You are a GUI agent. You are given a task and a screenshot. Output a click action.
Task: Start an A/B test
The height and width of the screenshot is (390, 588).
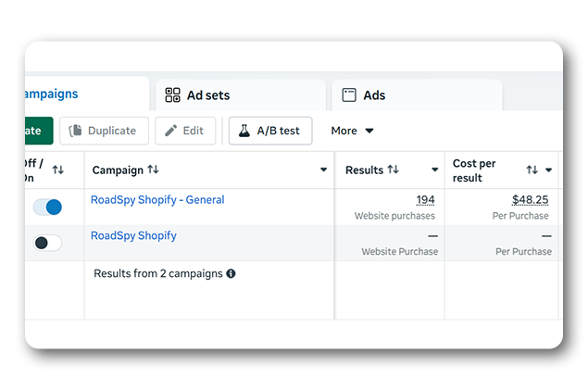click(x=270, y=131)
